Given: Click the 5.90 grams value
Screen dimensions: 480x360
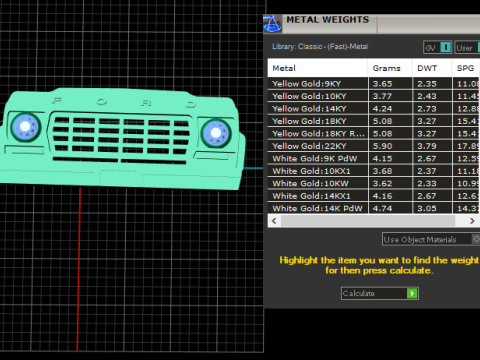Looking at the screenshot, I should tap(382, 146).
